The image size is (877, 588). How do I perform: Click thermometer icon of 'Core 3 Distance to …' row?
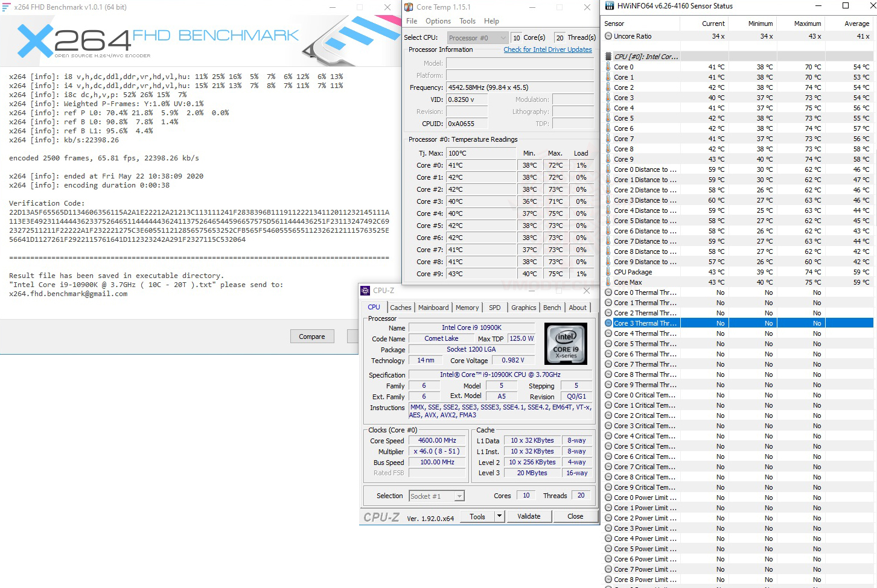(608, 200)
